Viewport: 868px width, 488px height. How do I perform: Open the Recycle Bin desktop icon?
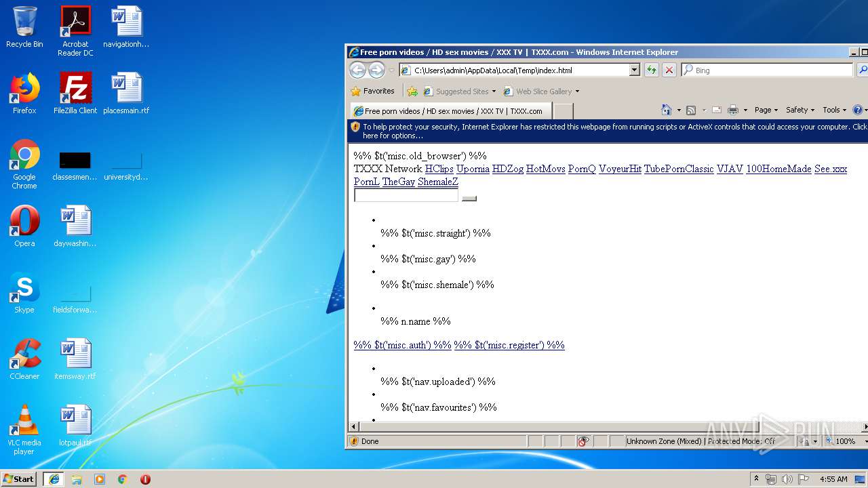click(24, 27)
